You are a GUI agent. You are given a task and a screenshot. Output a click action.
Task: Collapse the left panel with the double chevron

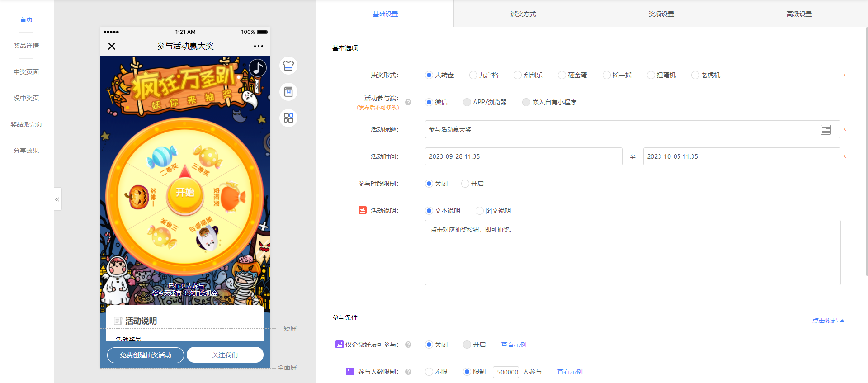57,199
